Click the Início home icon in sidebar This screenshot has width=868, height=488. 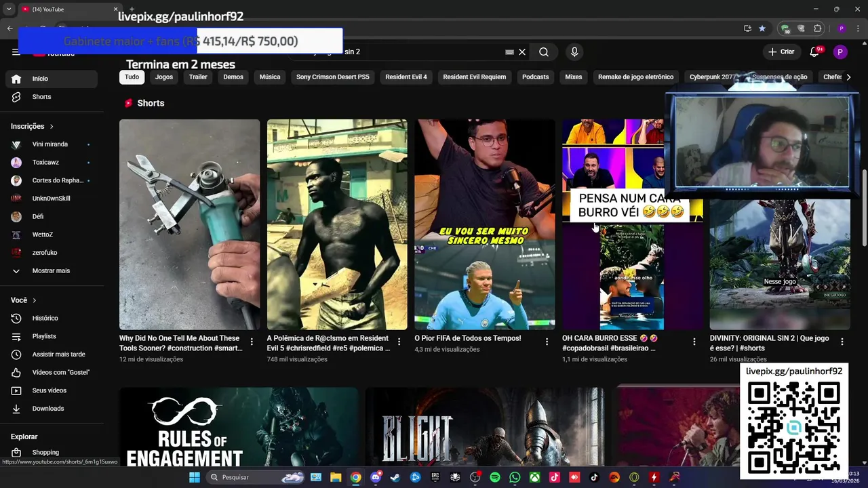16,79
